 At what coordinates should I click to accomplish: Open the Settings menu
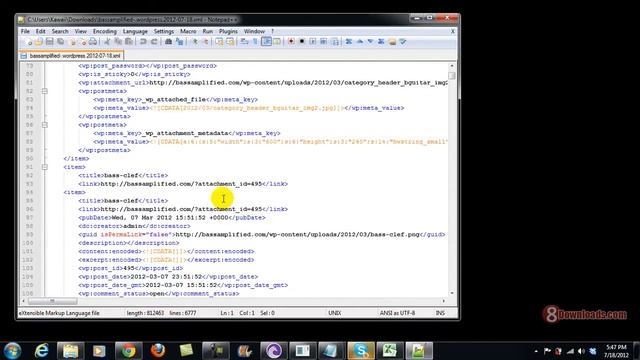[164, 31]
